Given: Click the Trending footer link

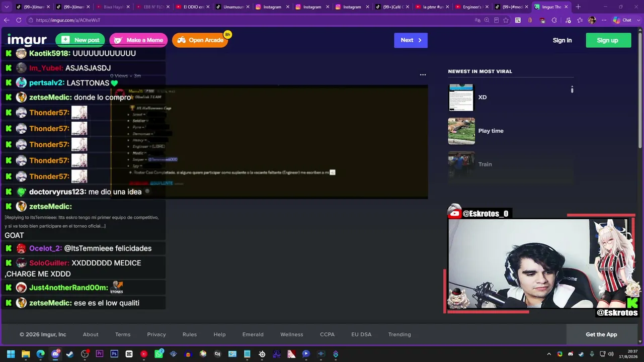Looking at the screenshot, I should 399,334.
